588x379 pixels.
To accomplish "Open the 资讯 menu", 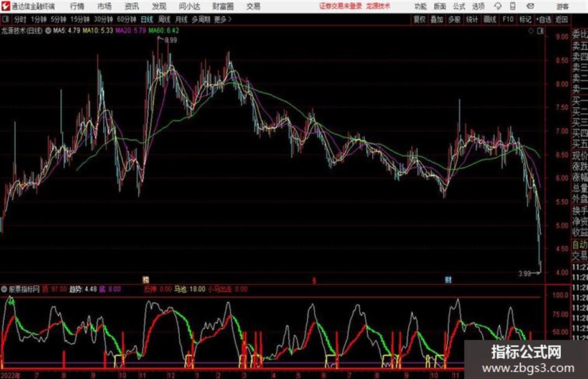I will coord(132,6).
